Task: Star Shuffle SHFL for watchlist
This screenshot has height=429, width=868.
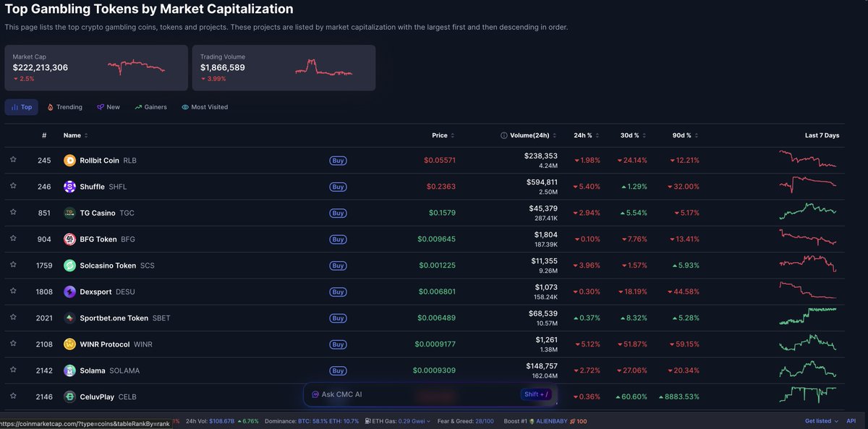Action: [x=13, y=186]
